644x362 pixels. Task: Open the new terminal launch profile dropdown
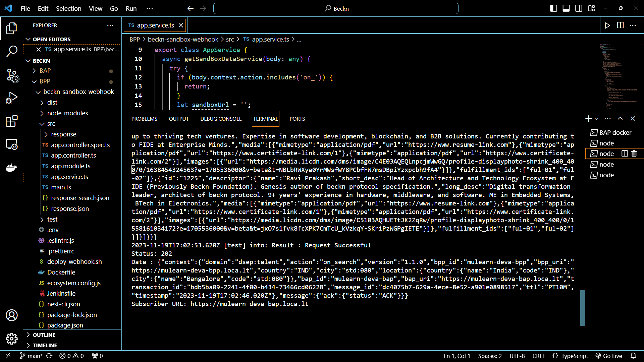click(596, 119)
